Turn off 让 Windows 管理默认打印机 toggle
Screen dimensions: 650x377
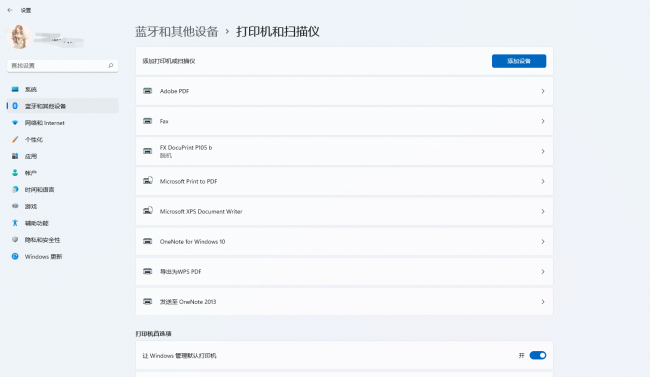(x=538, y=355)
